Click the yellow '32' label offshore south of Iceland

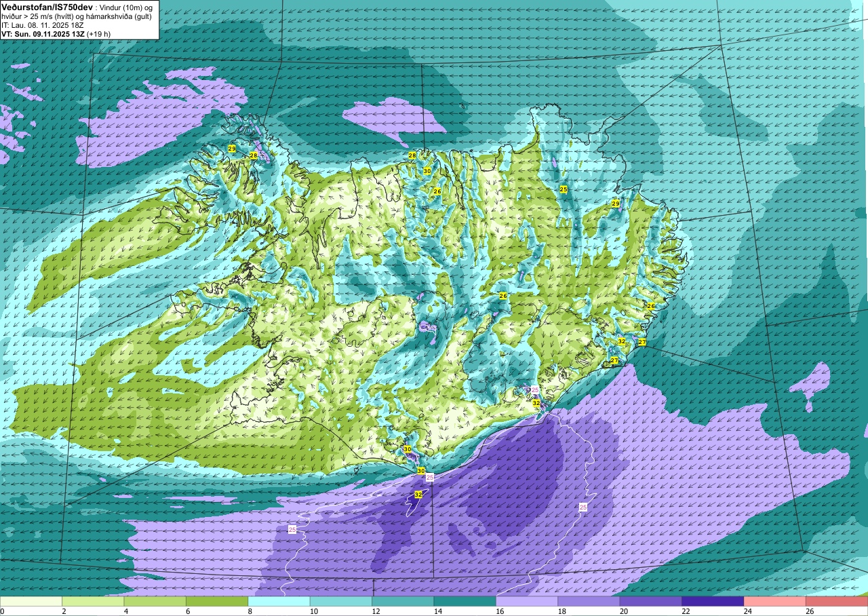point(418,495)
